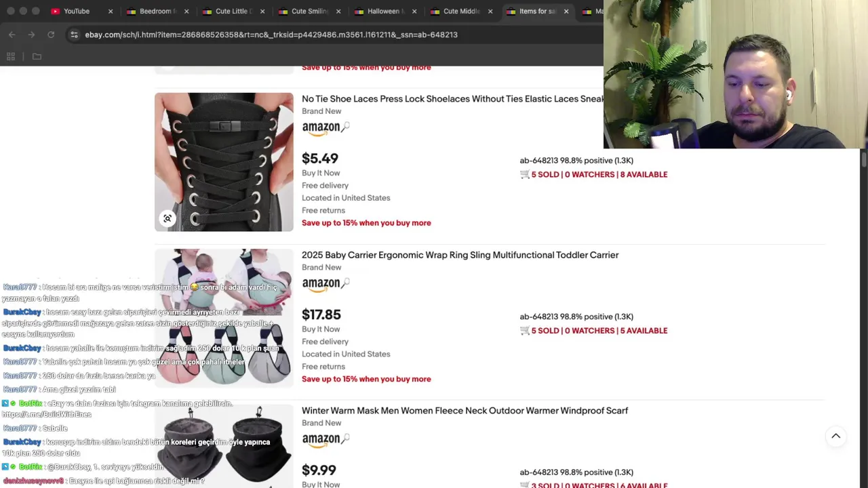Click the eBay URL address bar

(x=271, y=35)
